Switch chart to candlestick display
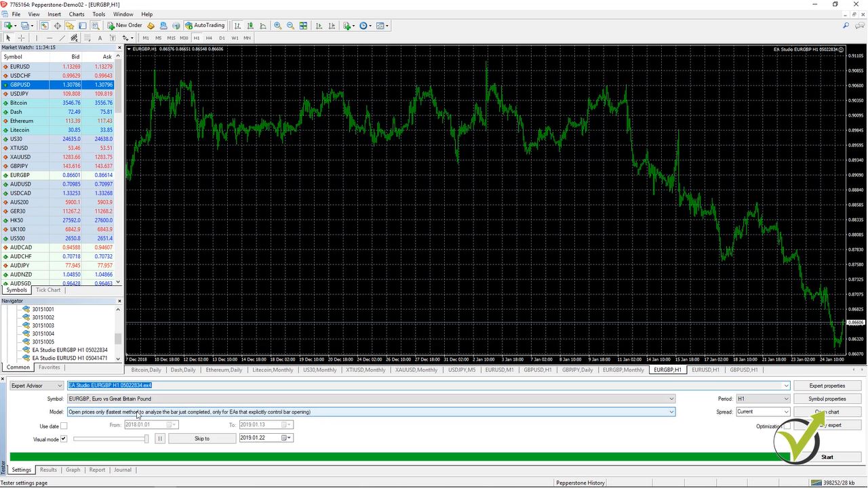Viewport: 868px width, 488px height. pyautogui.click(x=251, y=26)
